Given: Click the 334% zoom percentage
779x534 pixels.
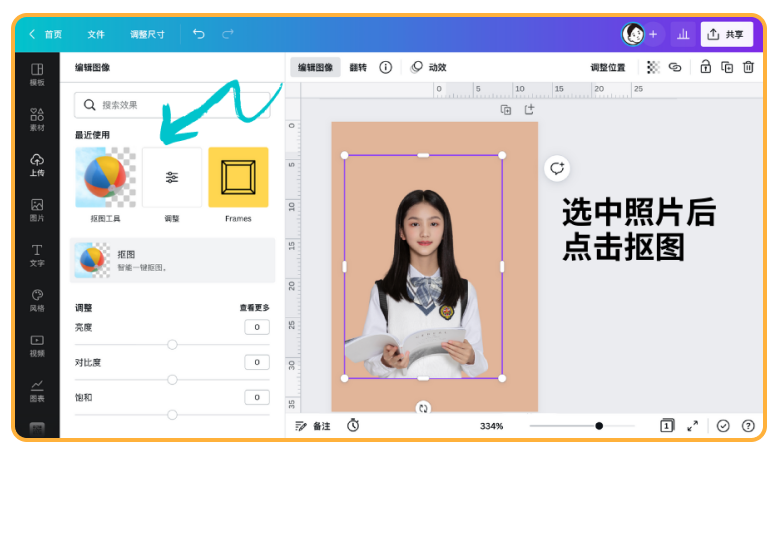Looking at the screenshot, I should click(491, 426).
